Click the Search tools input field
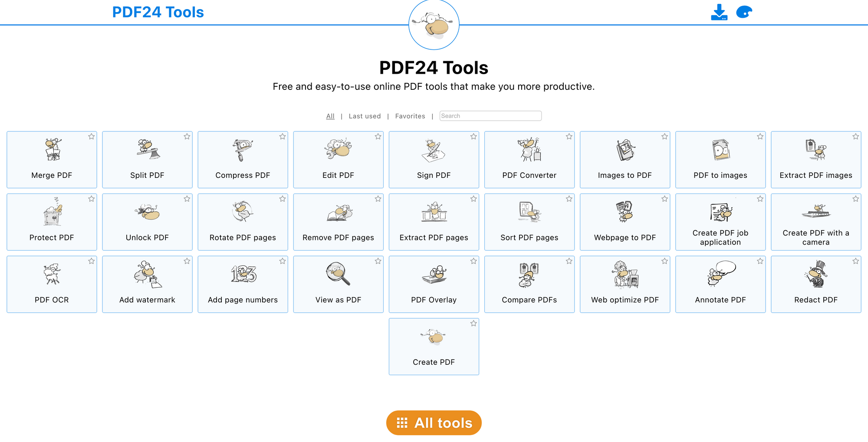Image resolution: width=868 pixels, height=442 pixels. (490, 116)
